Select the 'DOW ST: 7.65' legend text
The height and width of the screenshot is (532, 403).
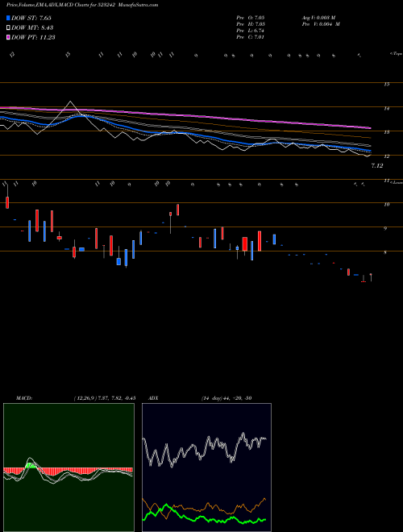click(x=31, y=18)
